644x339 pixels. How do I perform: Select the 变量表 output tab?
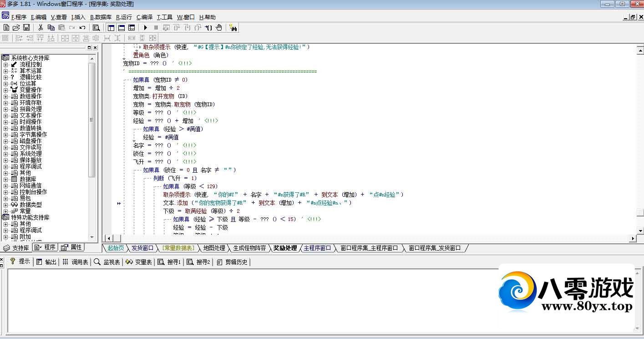click(x=139, y=262)
